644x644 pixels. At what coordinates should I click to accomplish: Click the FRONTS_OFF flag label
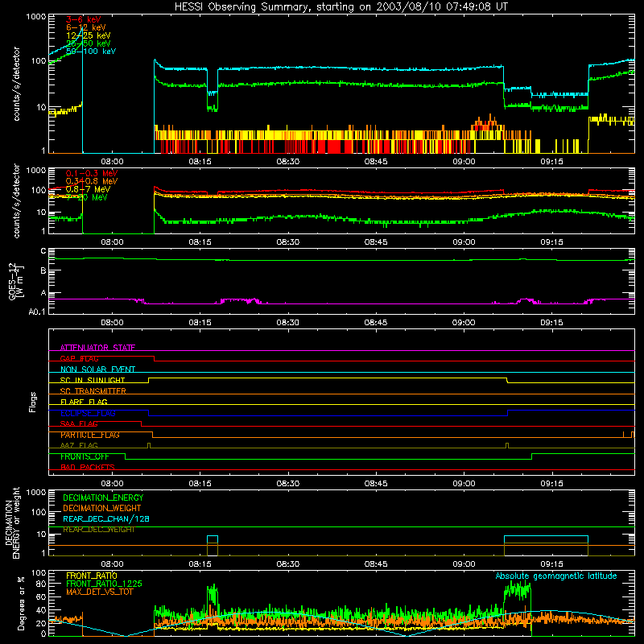point(85,456)
